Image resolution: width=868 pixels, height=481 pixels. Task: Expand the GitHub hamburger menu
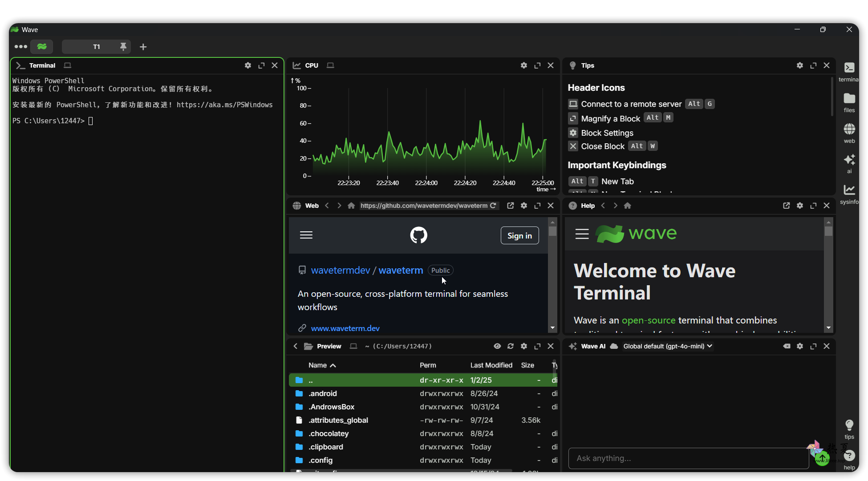point(306,235)
